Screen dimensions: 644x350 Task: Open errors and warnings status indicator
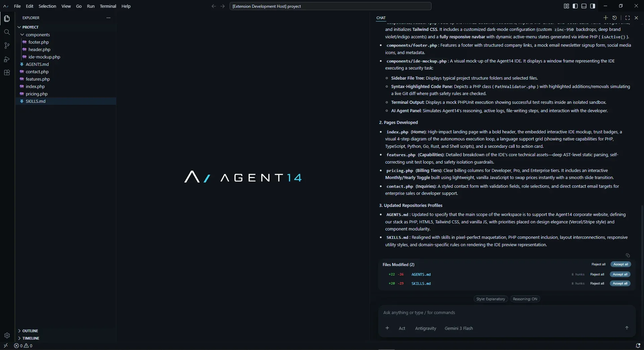pyautogui.click(x=23, y=346)
